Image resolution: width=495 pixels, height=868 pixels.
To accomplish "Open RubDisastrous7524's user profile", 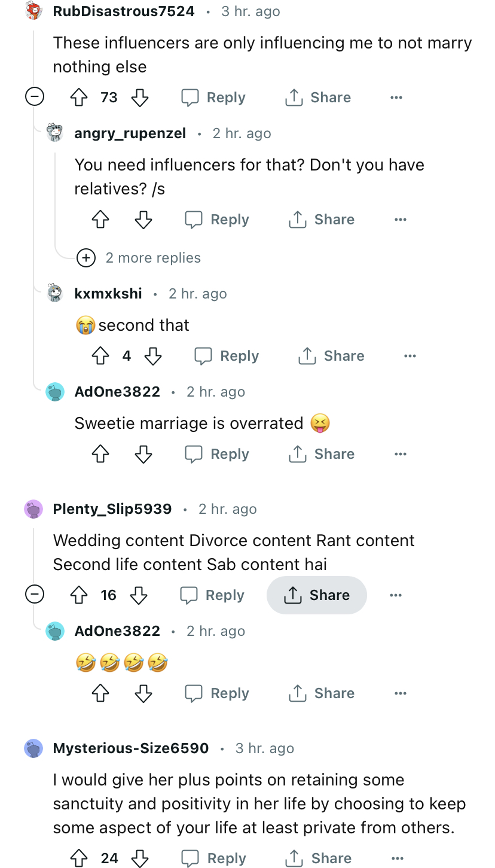I will point(124,11).
